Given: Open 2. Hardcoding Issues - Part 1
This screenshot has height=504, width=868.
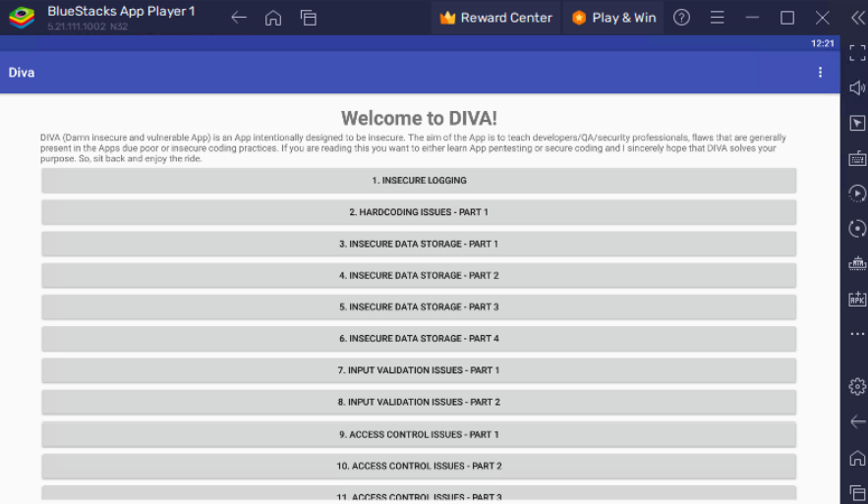Looking at the screenshot, I should tap(419, 212).
